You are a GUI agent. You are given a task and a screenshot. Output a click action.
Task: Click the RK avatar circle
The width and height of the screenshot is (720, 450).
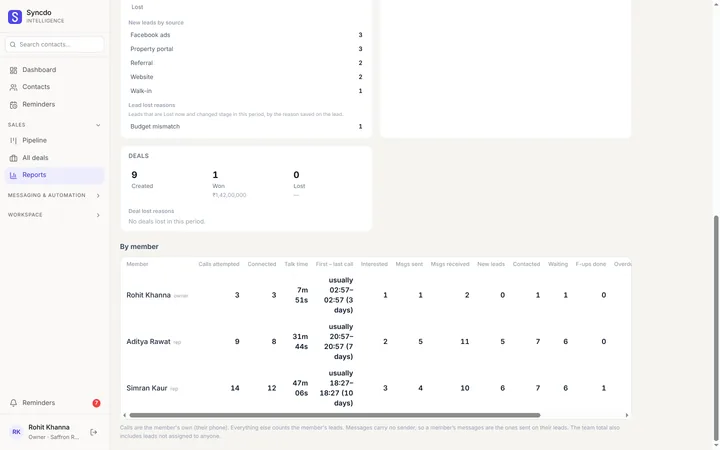tap(16, 432)
